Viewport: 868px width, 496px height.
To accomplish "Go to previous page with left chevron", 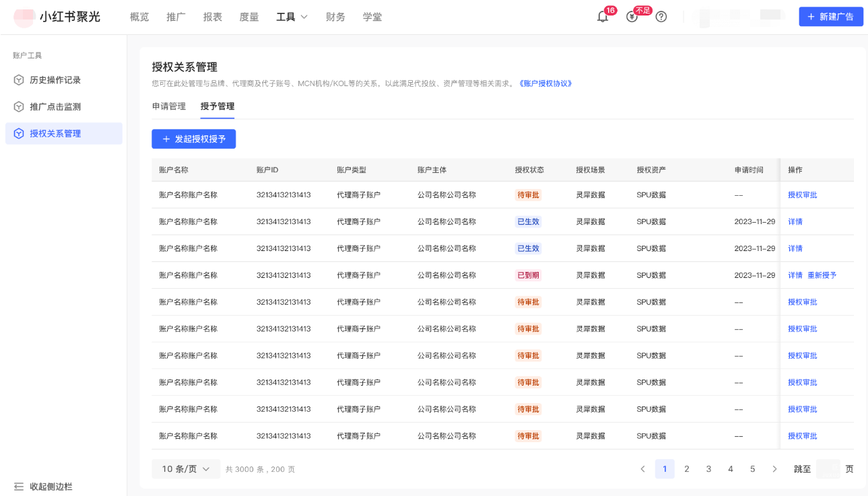I will [642, 469].
